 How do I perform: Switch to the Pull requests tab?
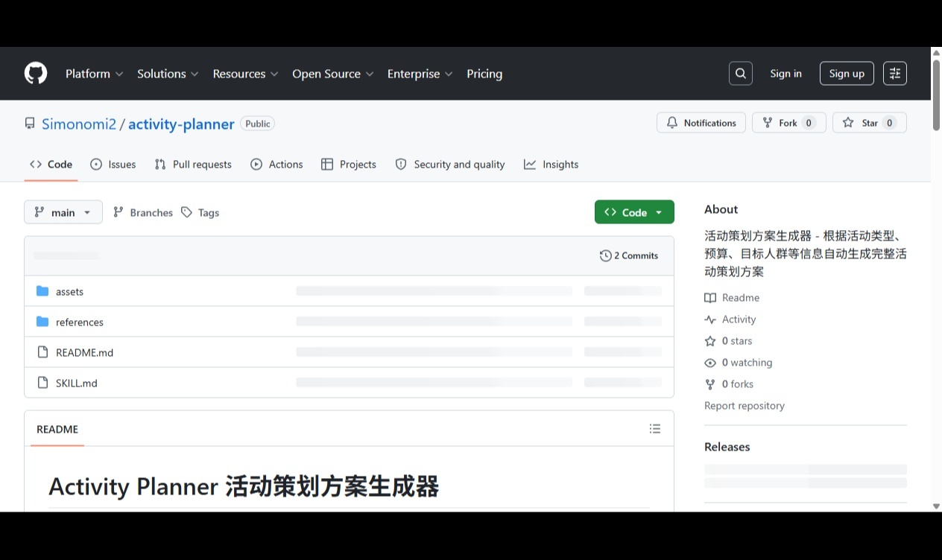pos(193,165)
